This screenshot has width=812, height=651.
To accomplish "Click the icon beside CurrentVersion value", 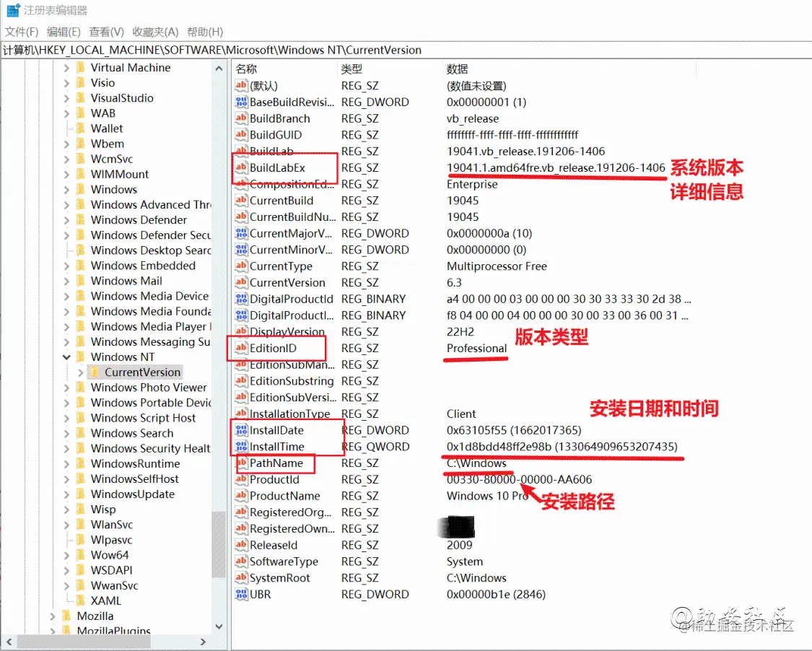I will [x=241, y=283].
